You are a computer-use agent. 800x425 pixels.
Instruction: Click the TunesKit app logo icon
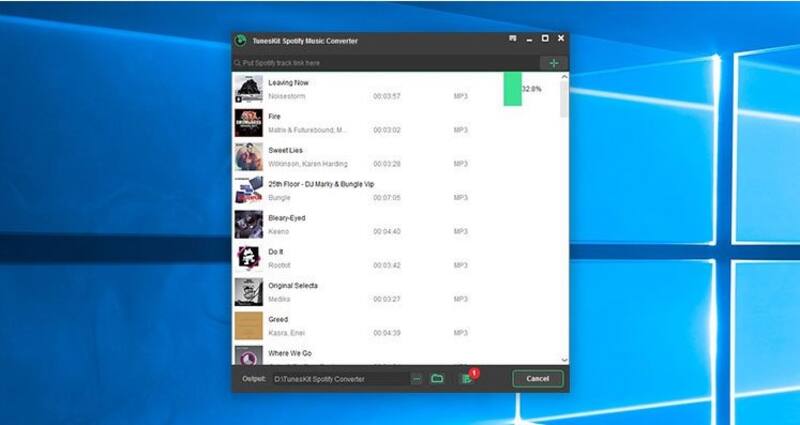tap(240, 41)
